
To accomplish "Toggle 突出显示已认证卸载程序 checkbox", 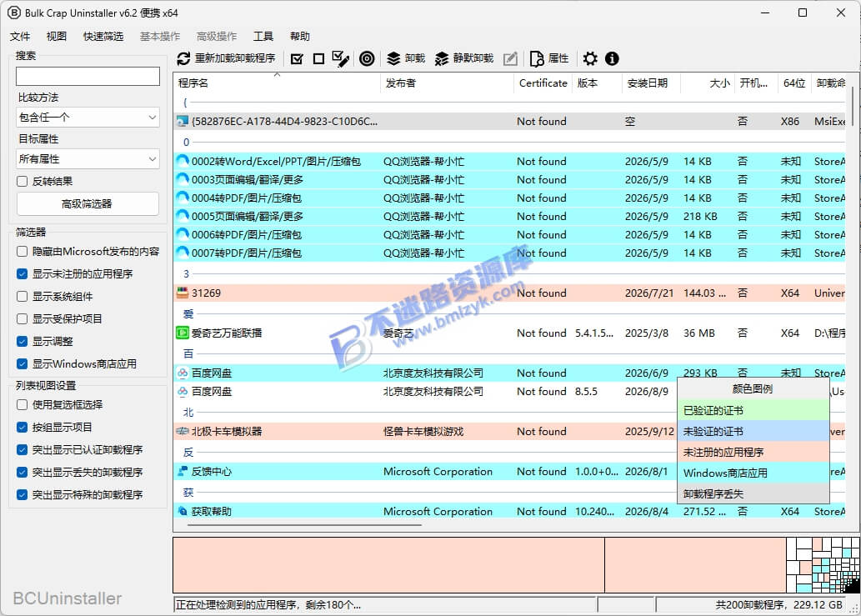I will coord(23,449).
